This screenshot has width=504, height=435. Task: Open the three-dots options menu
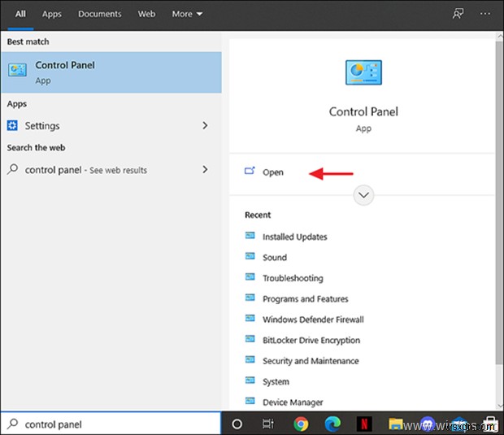pyautogui.click(x=485, y=14)
